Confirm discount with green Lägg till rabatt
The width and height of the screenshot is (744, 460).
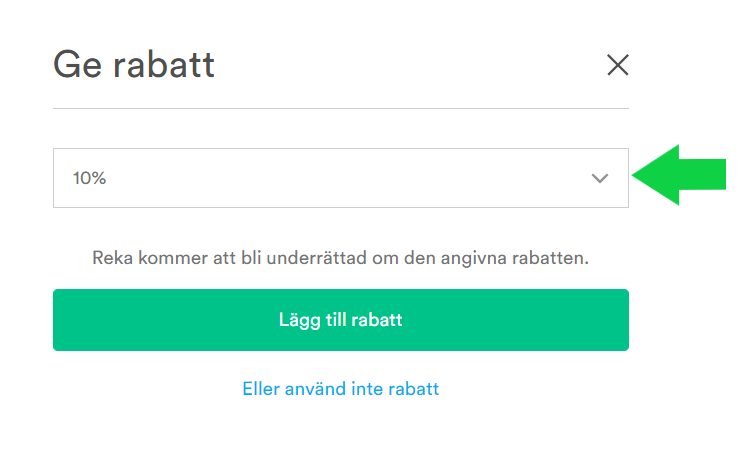point(341,320)
